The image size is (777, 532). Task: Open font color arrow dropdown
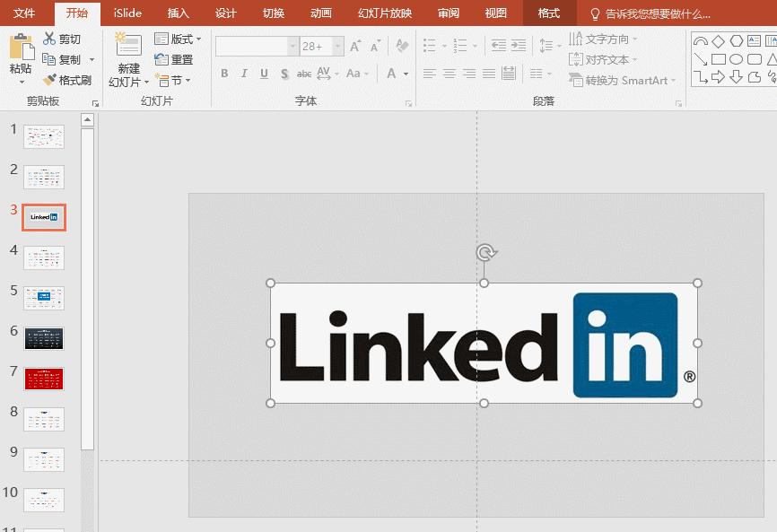(x=406, y=74)
